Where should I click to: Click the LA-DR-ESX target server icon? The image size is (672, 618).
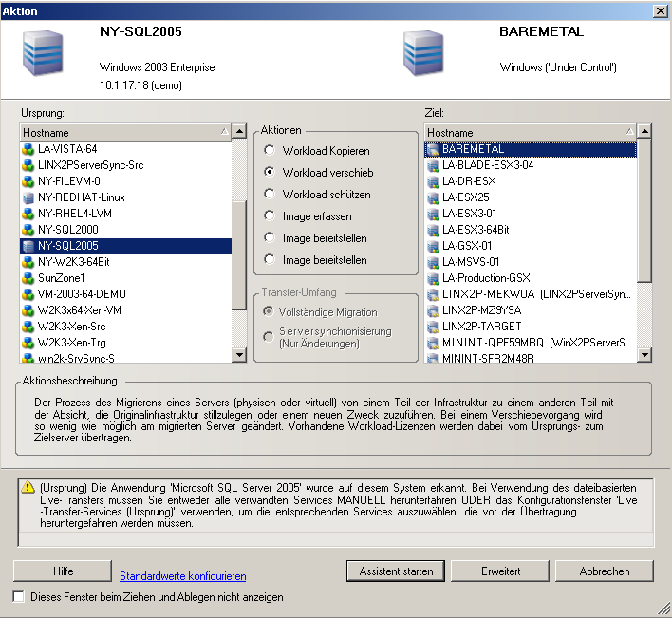(433, 181)
